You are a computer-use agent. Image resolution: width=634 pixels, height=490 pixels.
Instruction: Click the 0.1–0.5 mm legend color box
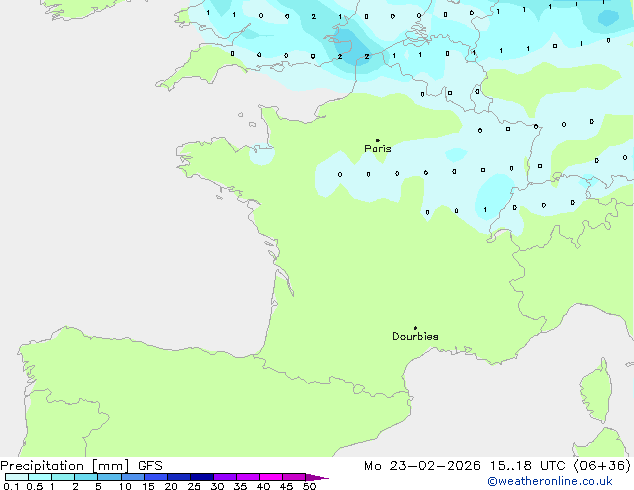[x=17, y=477]
